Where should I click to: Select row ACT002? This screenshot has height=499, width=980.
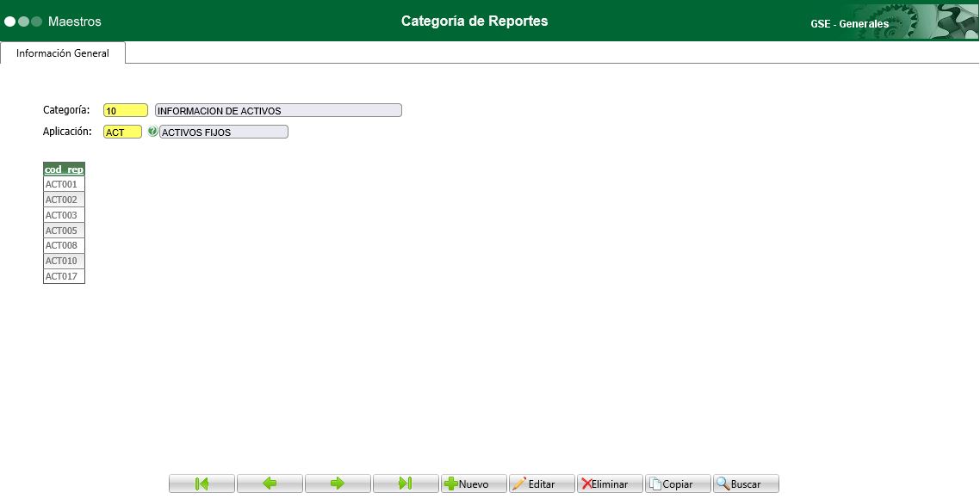(64, 200)
